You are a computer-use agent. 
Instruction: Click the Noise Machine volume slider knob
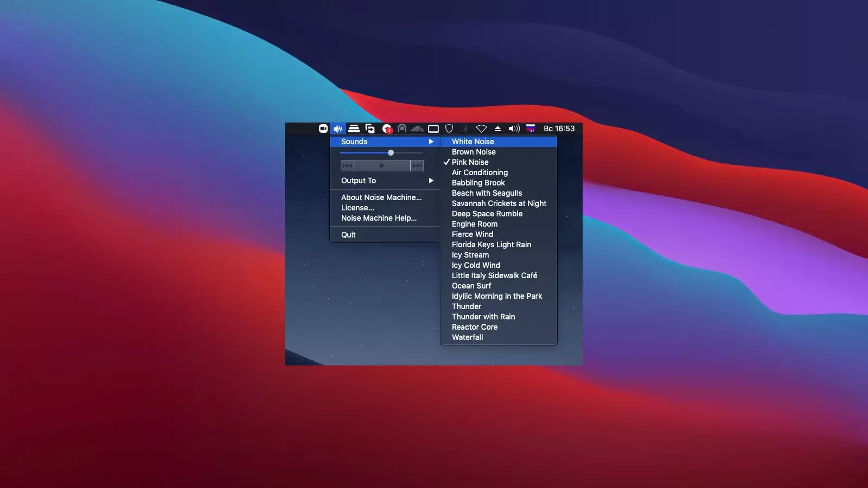(391, 153)
